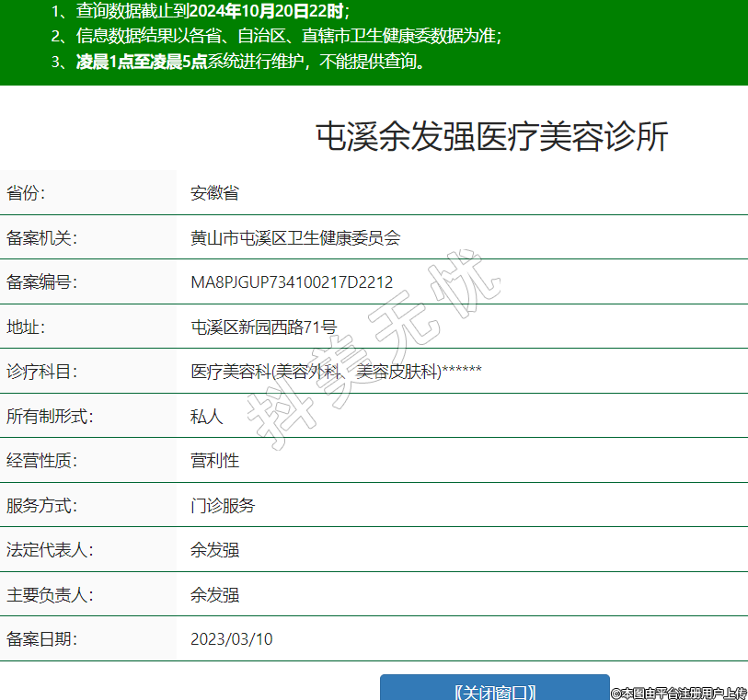The height and width of the screenshot is (700, 748).
Task: Click the 备案日期 row label
Action: (42, 639)
